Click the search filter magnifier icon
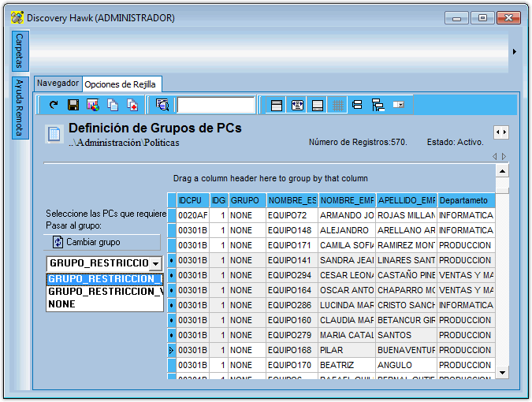 162,105
